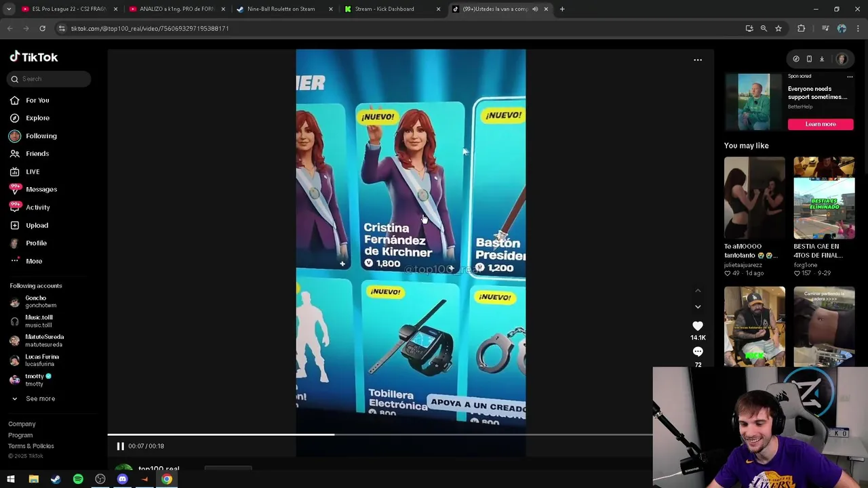Click the download desktop app icon
The image size is (868, 488).
822,59
